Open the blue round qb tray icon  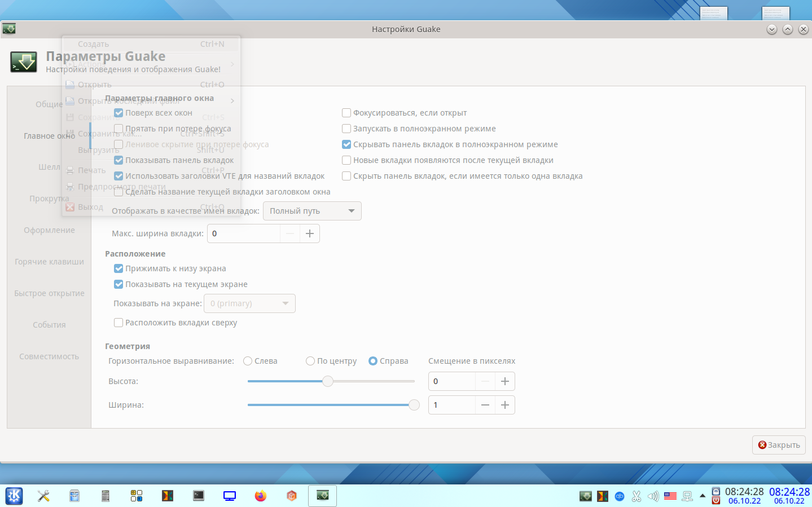point(620,496)
